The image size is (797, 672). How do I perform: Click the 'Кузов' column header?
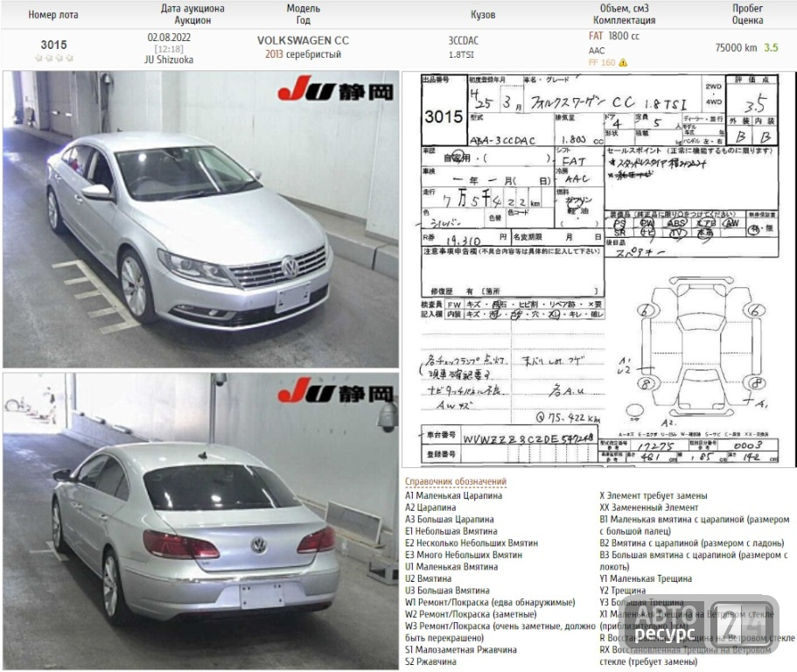coord(483,15)
